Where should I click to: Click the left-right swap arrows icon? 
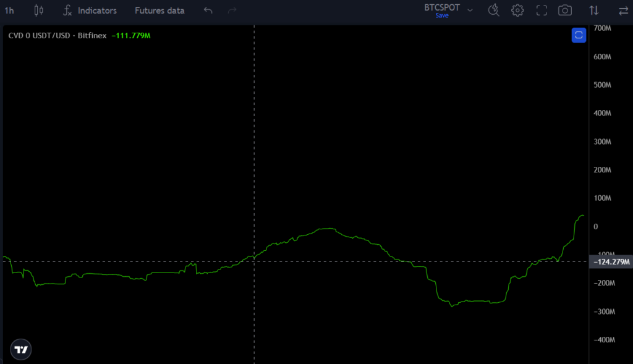pos(622,11)
